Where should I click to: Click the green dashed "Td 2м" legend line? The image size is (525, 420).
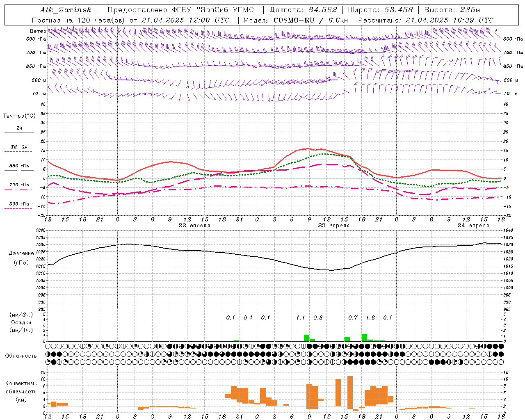click(18, 152)
